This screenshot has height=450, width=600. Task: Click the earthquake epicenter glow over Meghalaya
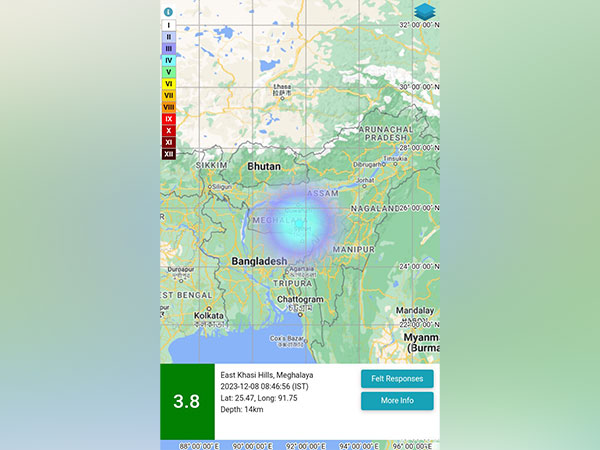click(307, 222)
